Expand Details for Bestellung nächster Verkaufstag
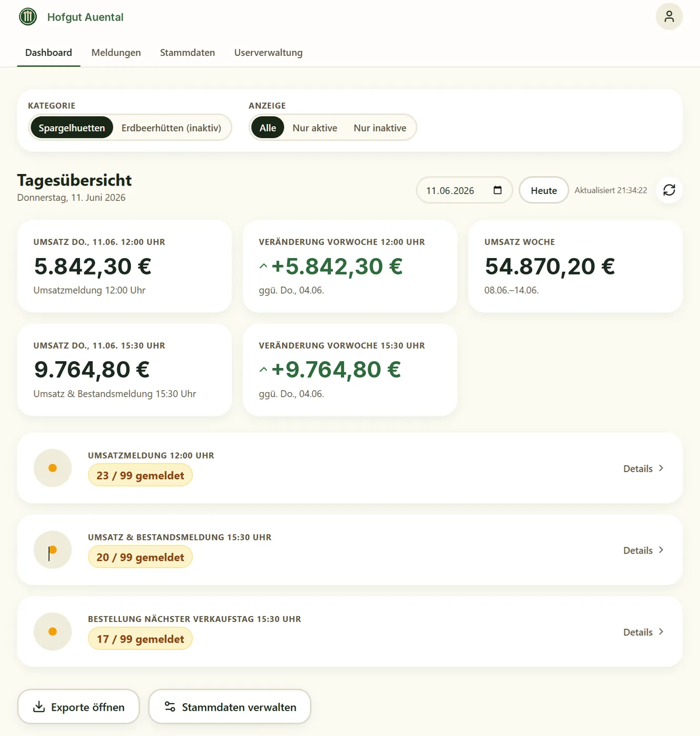The height and width of the screenshot is (736, 700). pyautogui.click(x=643, y=632)
